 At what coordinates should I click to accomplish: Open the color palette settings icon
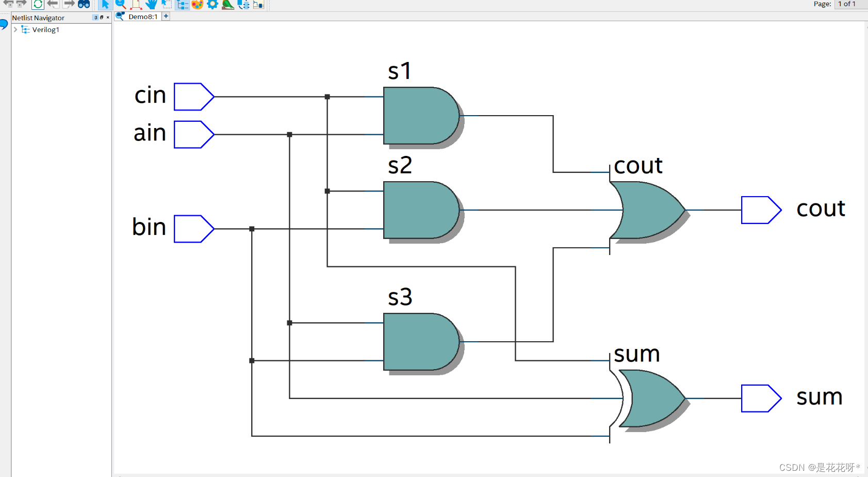197,4
